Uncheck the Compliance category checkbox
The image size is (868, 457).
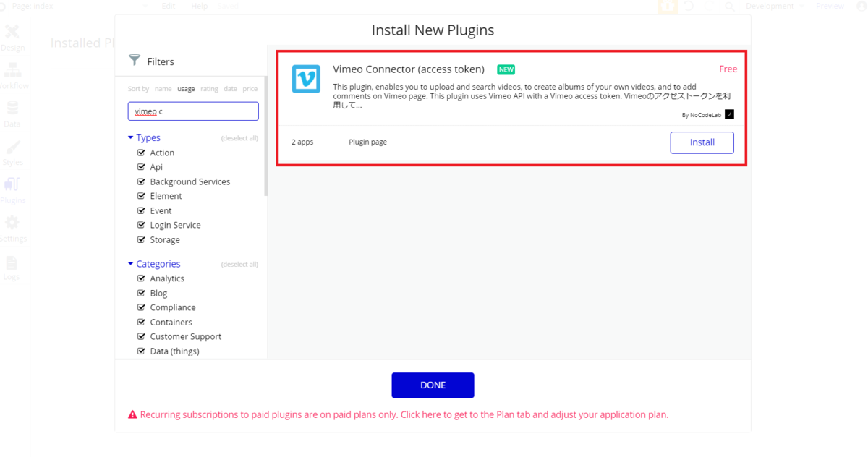pyautogui.click(x=142, y=307)
